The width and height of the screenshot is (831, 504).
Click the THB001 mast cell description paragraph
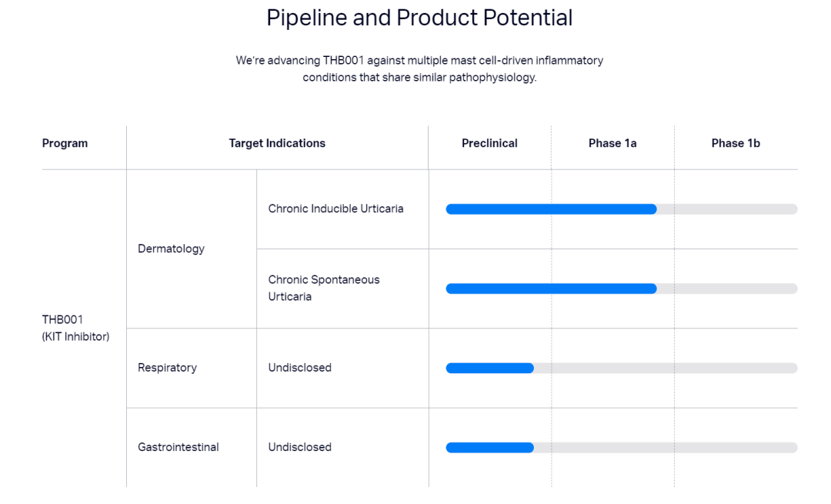point(419,68)
